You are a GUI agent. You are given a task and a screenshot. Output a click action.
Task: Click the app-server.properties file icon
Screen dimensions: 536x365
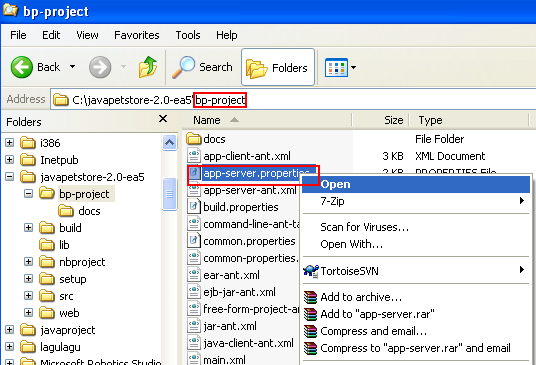(x=194, y=173)
